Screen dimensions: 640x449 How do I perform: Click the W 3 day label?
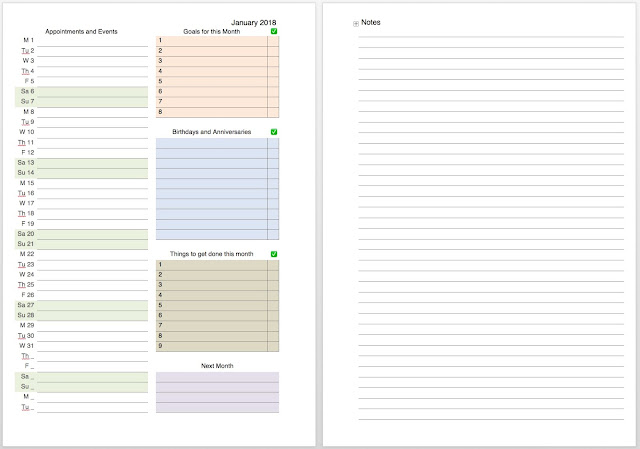28,60
